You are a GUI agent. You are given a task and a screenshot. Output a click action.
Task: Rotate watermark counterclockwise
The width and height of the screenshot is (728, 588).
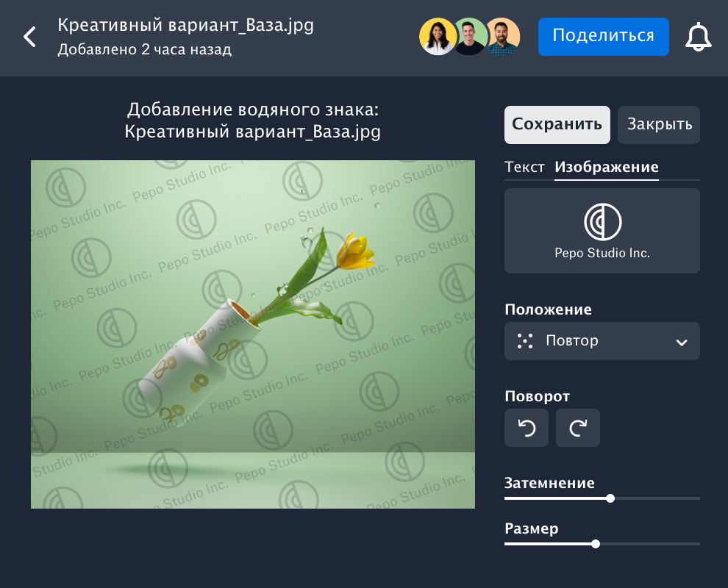(526, 428)
